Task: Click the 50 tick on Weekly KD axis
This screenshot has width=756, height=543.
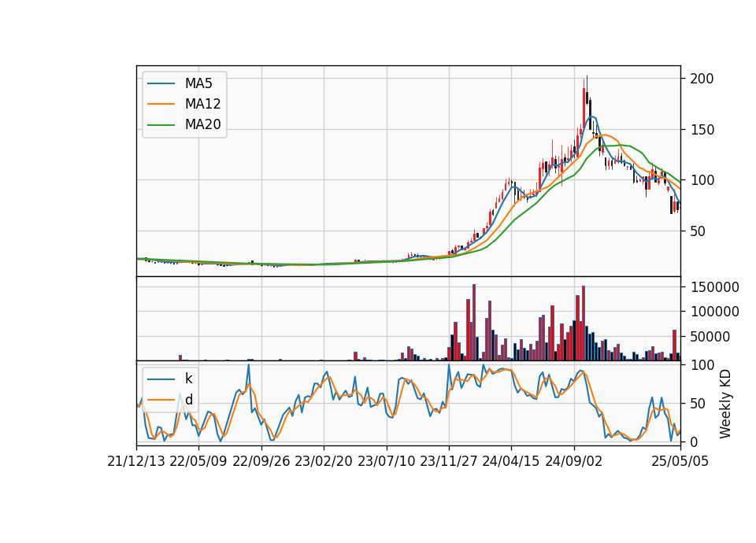Action: [698, 404]
